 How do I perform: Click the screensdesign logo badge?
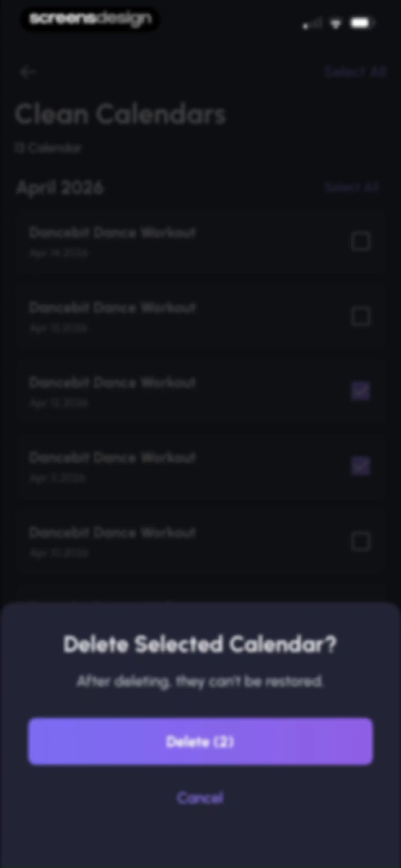[x=90, y=19]
